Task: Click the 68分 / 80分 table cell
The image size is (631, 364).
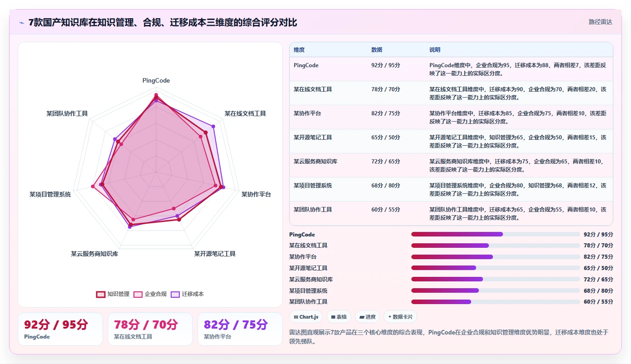Action: pos(386,186)
